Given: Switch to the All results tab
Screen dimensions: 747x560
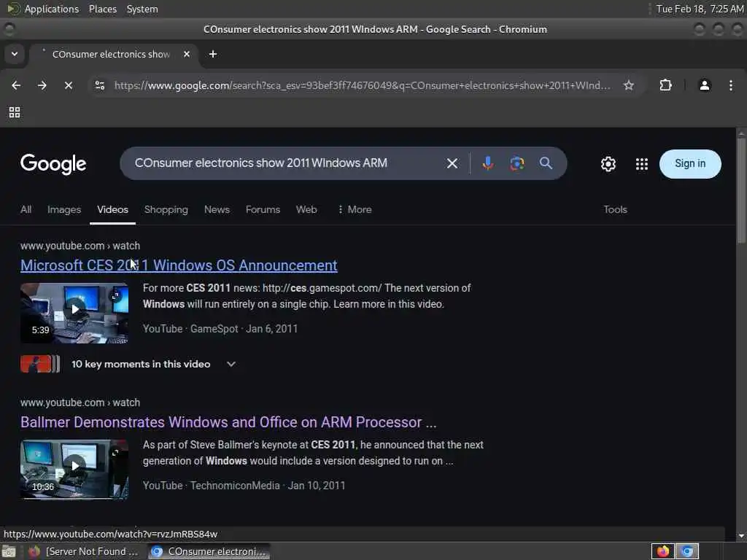Looking at the screenshot, I should click(26, 209).
